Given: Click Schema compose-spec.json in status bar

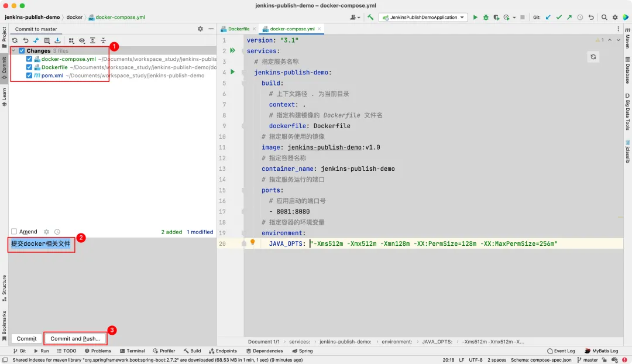Looking at the screenshot, I should click(x=541, y=360).
